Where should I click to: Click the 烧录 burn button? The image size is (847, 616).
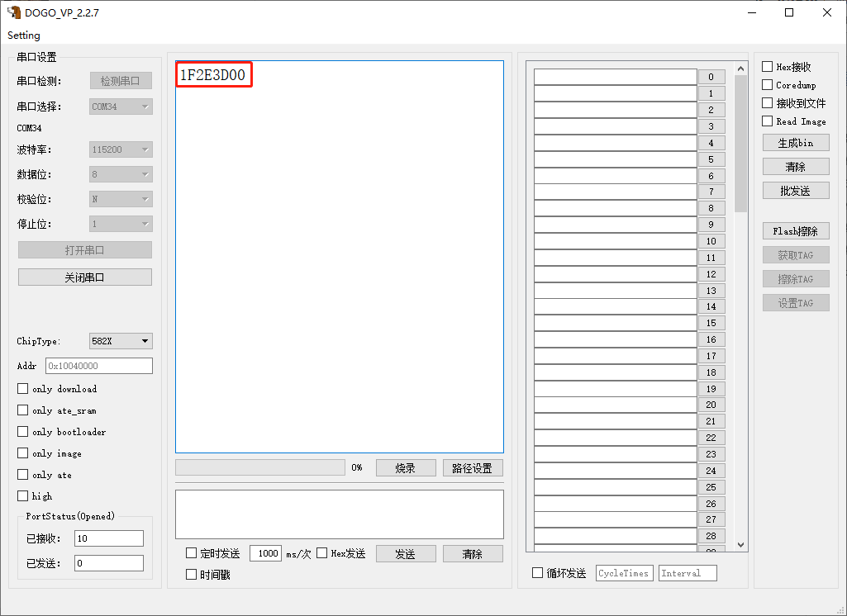tap(406, 468)
